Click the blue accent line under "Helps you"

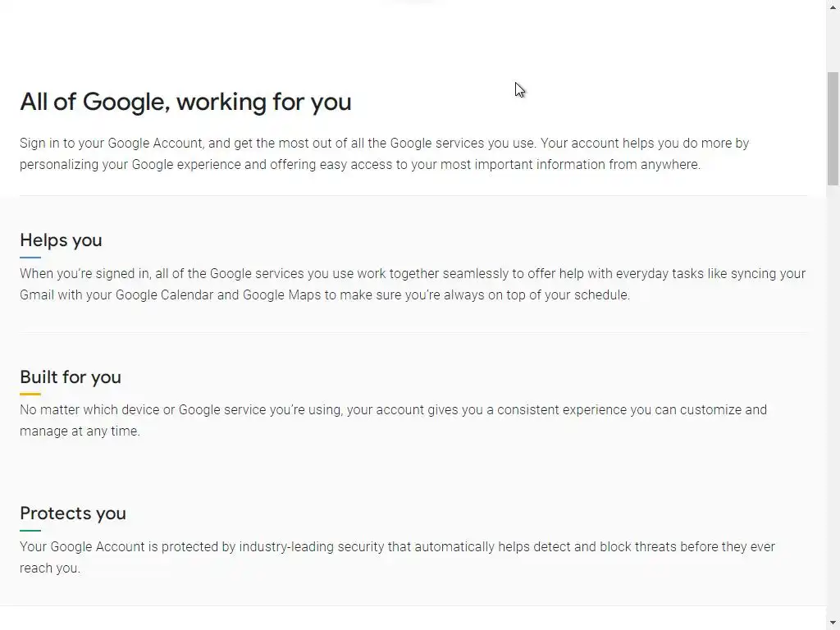[30, 258]
